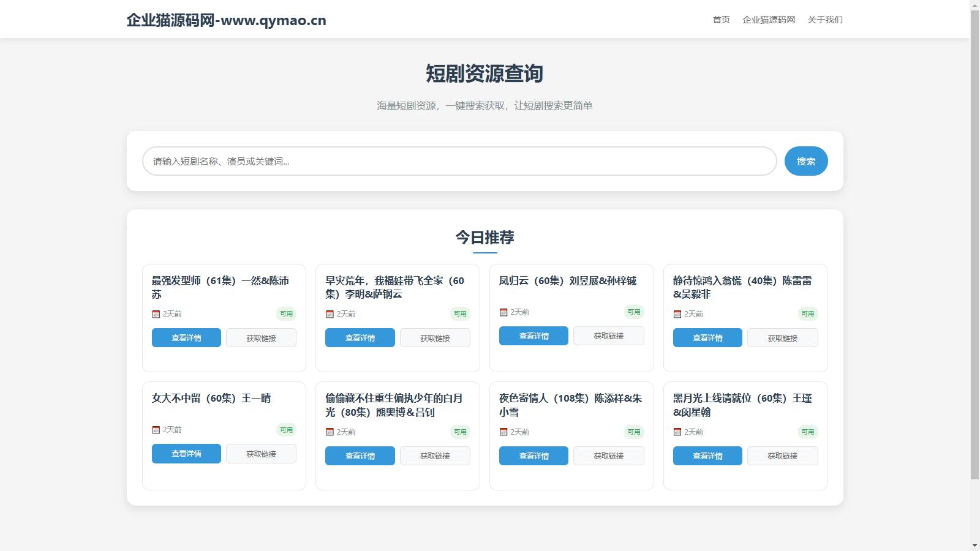Select 企业猫源码网 nav menu link
The width and height of the screenshot is (980, 551).
pos(768,20)
